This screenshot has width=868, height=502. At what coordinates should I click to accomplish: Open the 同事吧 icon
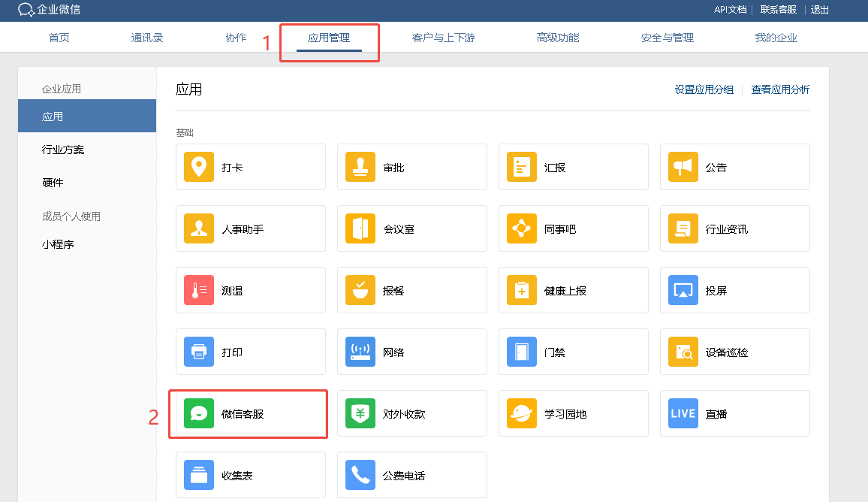pos(521,228)
